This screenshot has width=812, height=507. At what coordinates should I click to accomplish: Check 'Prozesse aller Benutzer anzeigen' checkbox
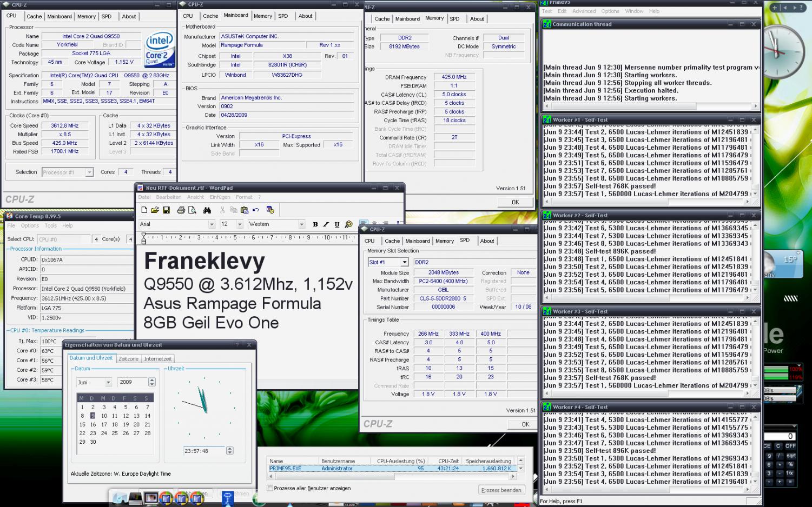pyautogui.click(x=270, y=488)
